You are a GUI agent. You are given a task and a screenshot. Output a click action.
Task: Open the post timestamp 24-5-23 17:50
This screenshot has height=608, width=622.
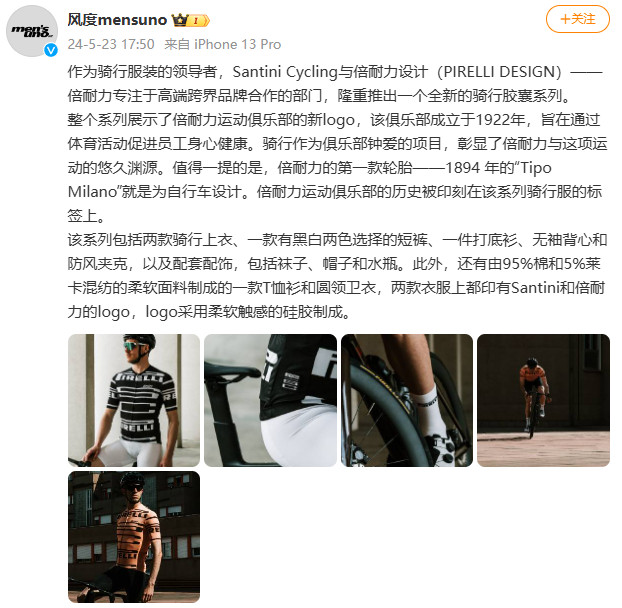(x=111, y=44)
